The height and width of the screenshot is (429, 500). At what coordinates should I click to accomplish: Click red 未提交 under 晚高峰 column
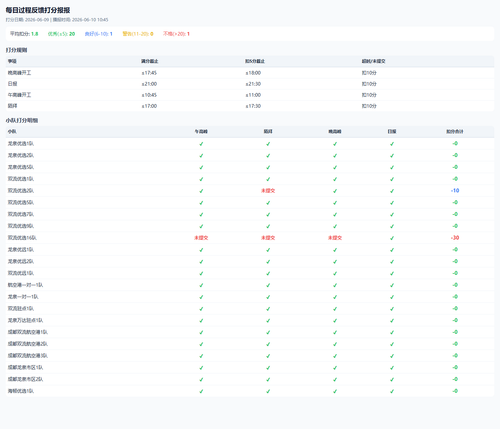[x=335, y=238]
